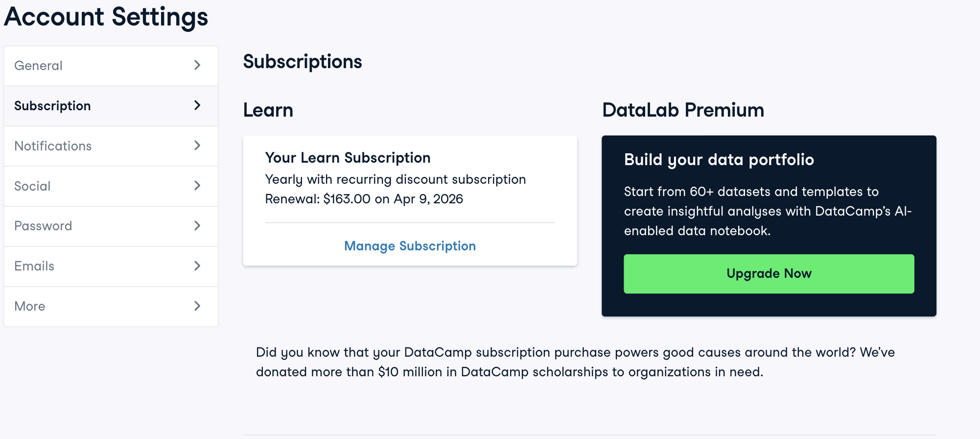Click the Build your data portfolio heading
This screenshot has height=439, width=980.
click(719, 160)
